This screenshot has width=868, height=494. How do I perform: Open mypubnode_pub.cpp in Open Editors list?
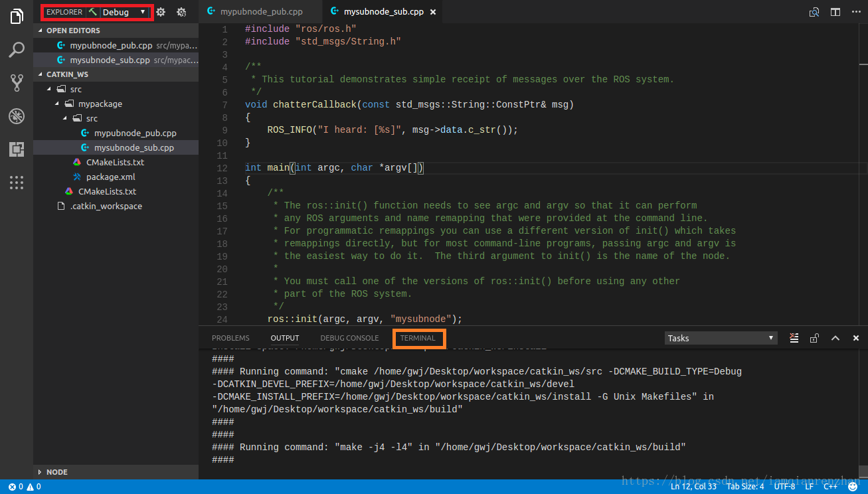pyautogui.click(x=116, y=45)
